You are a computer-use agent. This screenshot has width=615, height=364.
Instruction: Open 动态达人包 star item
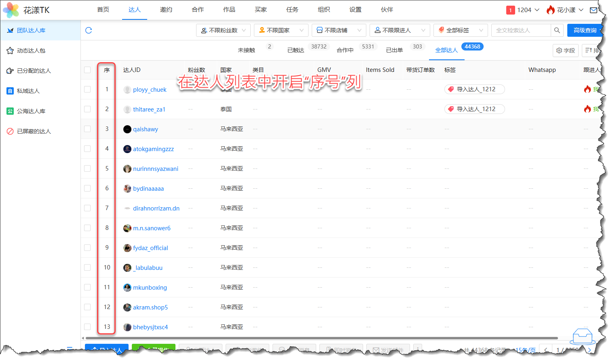pos(31,50)
